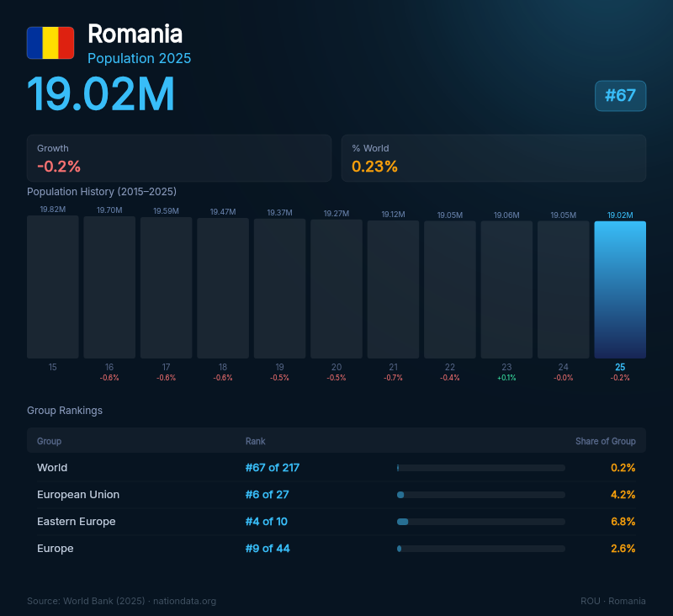Click the 6.8% share value
Image resolution: width=673 pixels, height=616 pixels.
623,522
